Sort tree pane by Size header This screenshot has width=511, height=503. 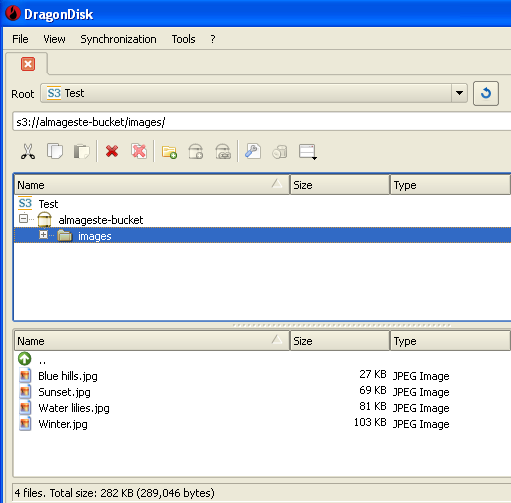(x=340, y=185)
